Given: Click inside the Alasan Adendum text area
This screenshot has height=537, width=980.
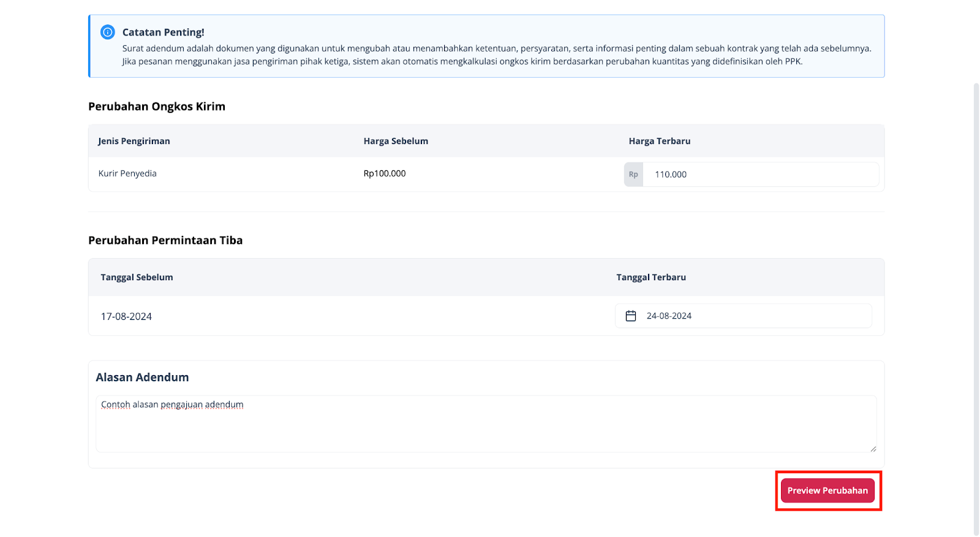Looking at the screenshot, I should pyautogui.click(x=485, y=424).
